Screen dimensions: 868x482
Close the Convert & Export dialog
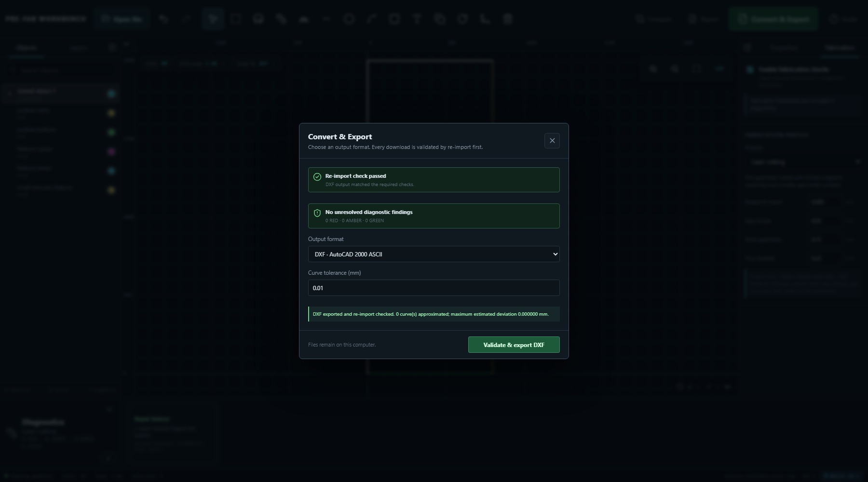(552, 141)
